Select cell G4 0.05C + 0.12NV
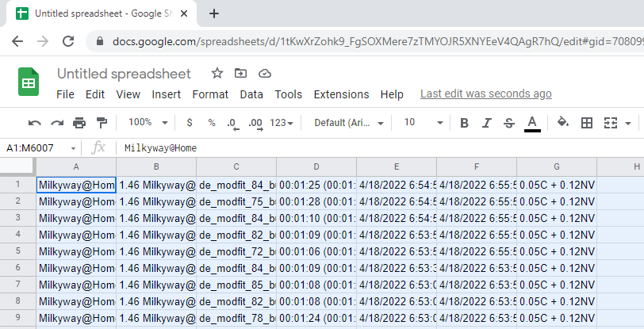The height and width of the screenshot is (329, 644). click(x=557, y=235)
